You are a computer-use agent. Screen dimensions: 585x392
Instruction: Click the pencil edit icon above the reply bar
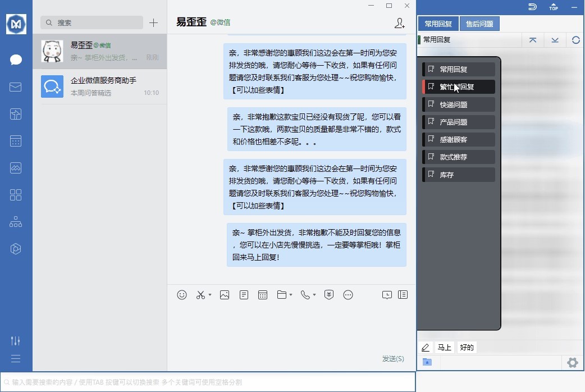426,347
